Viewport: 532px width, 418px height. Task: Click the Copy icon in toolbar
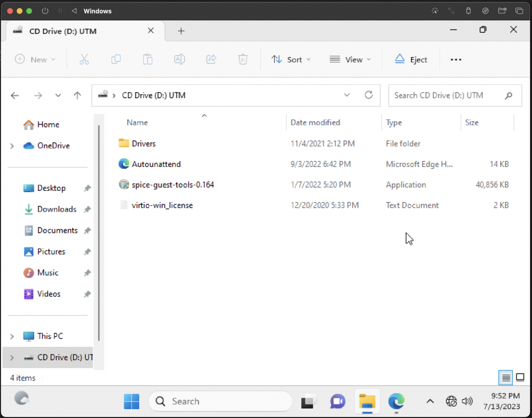[116, 59]
